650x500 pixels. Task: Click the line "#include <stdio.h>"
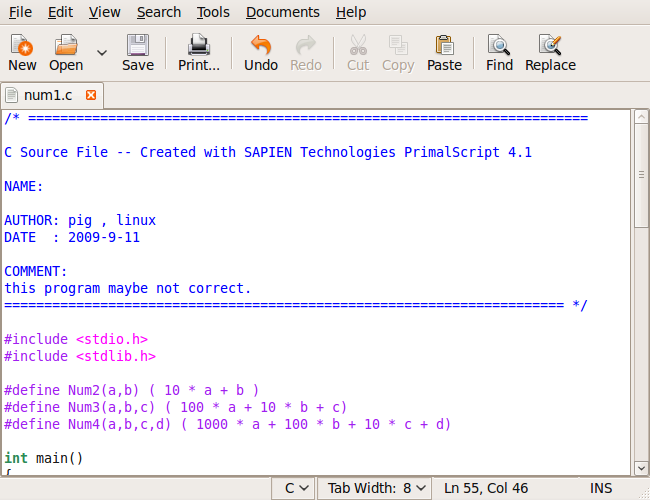(76, 339)
